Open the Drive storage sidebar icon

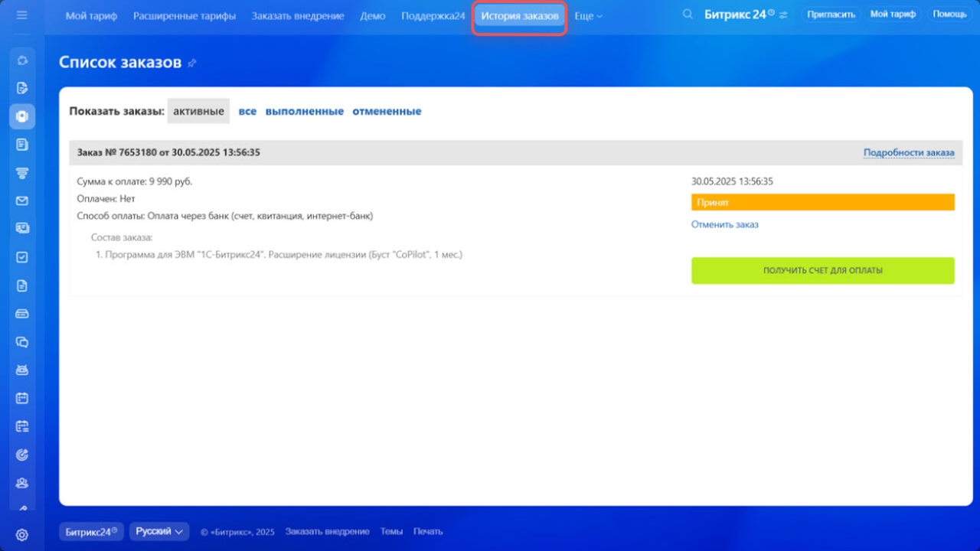pyautogui.click(x=22, y=314)
